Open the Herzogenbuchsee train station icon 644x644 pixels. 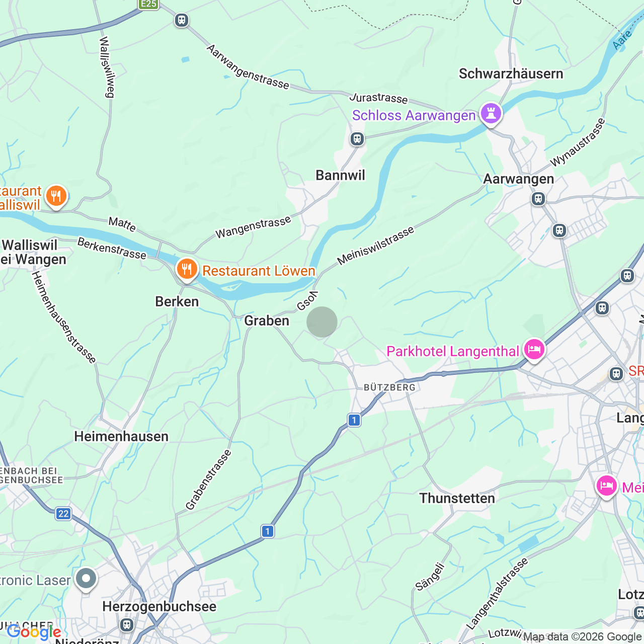click(127, 625)
